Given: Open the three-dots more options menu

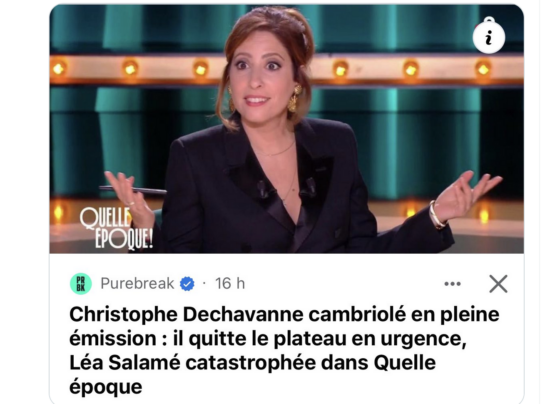Looking at the screenshot, I should tap(452, 284).
